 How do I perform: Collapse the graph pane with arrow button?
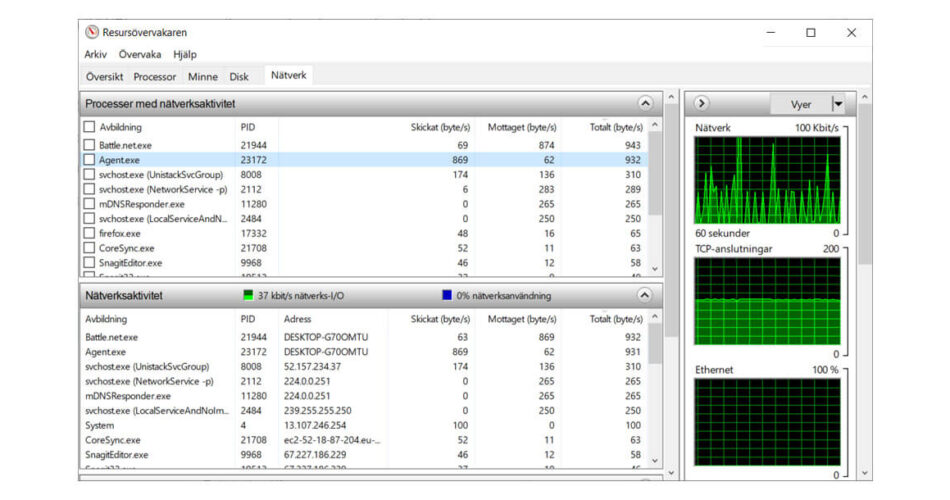point(701,103)
